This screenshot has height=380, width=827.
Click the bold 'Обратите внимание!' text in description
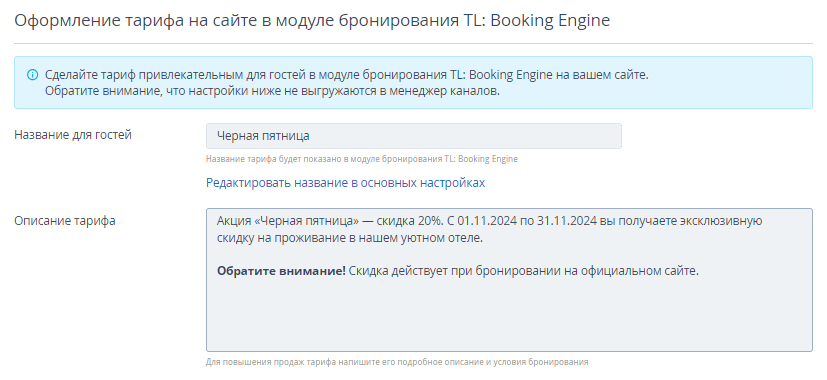coord(281,271)
